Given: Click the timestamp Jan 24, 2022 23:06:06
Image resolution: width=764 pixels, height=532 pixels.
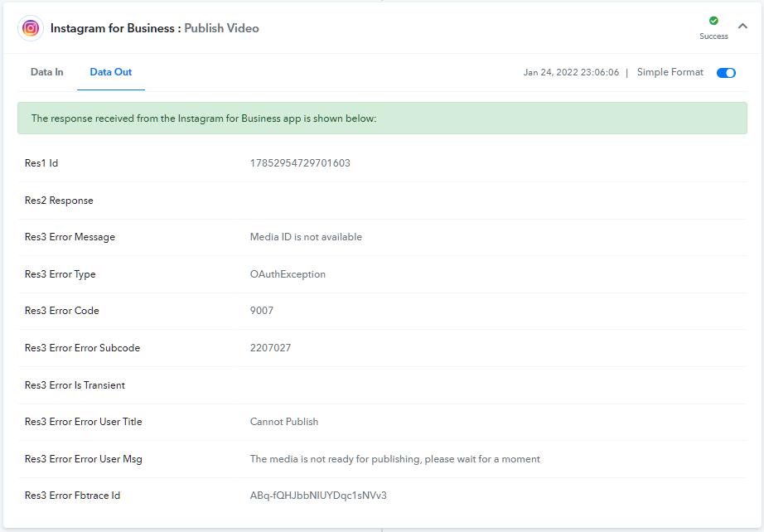Looking at the screenshot, I should click(x=571, y=72).
